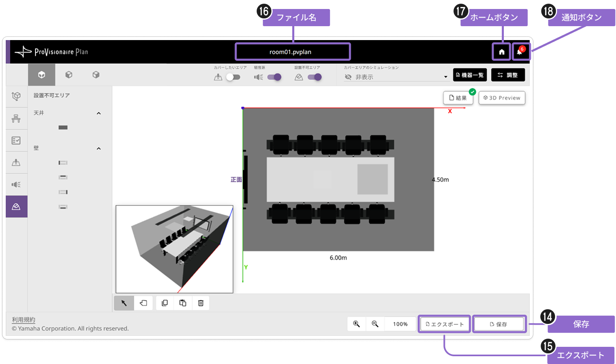Open the coverage simulation 非表示 dropdown
Viewport: 616px width, 364px height.
(396, 77)
